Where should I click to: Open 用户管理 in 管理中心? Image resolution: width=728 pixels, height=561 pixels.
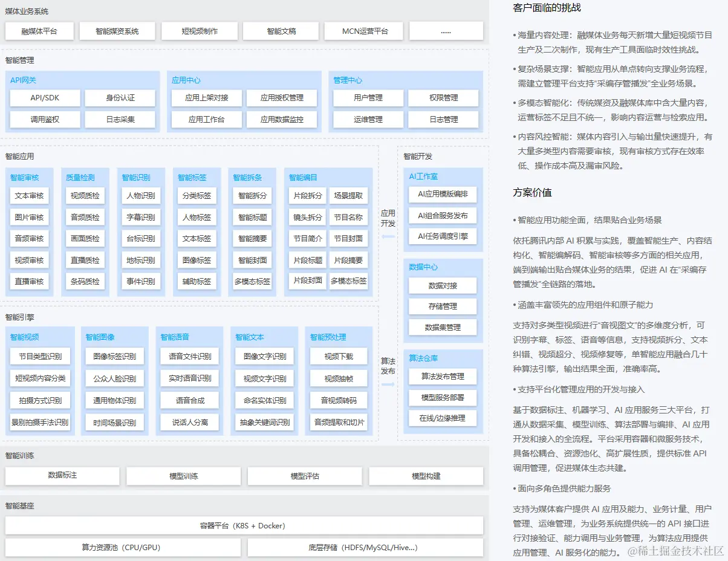[x=368, y=97]
